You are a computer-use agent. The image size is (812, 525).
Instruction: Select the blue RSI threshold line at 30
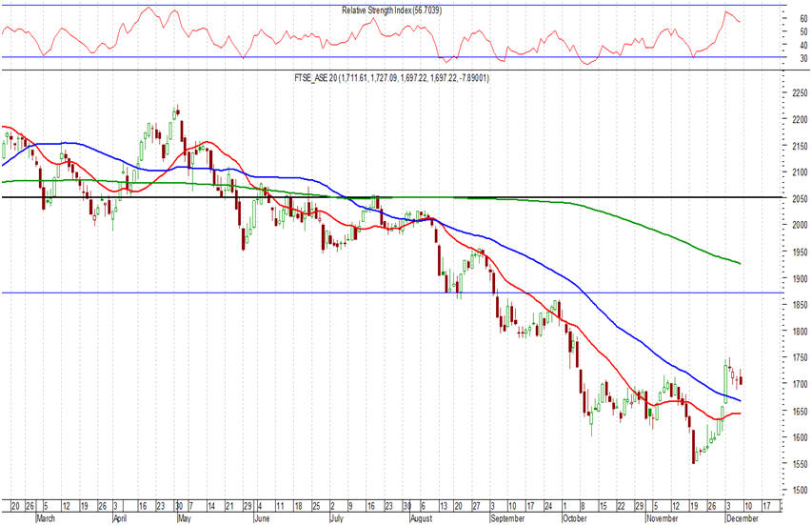[x=381, y=57]
